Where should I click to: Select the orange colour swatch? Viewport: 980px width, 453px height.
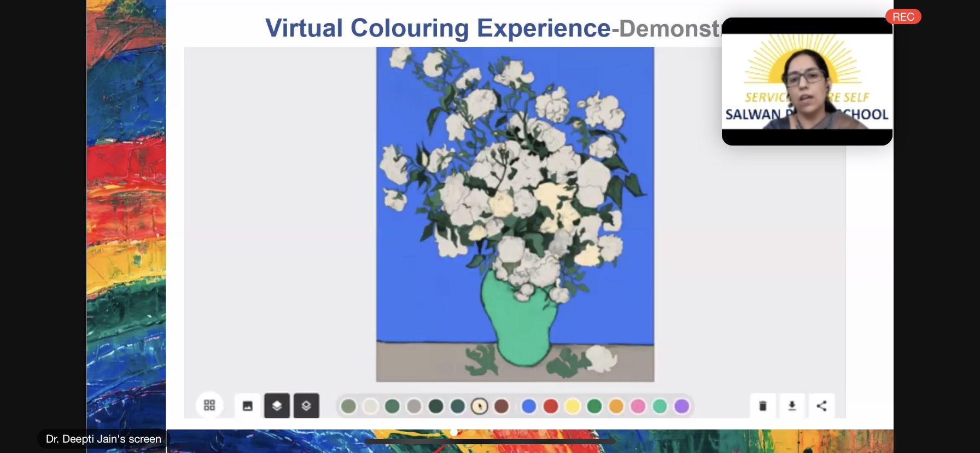pos(616,406)
